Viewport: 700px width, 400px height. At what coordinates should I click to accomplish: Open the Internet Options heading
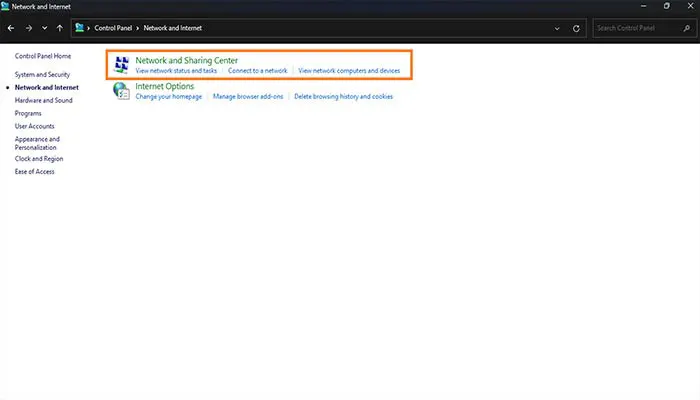tap(165, 86)
